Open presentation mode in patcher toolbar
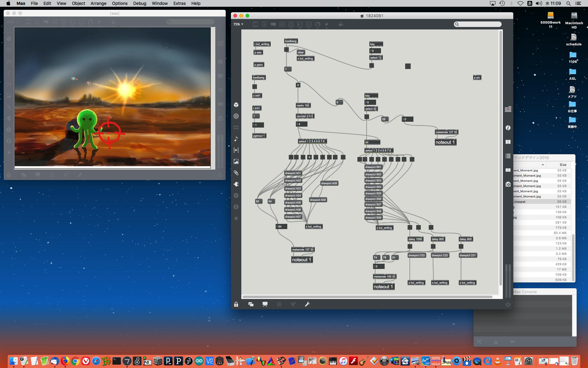 [x=265, y=304]
